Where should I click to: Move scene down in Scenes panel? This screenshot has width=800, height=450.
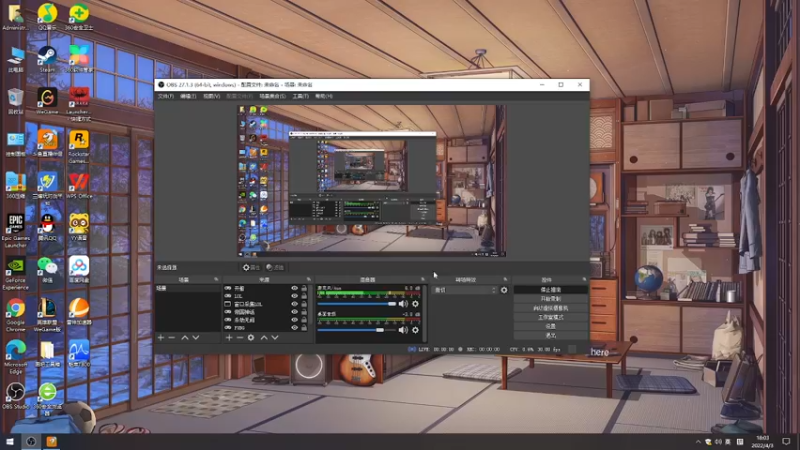195,338
